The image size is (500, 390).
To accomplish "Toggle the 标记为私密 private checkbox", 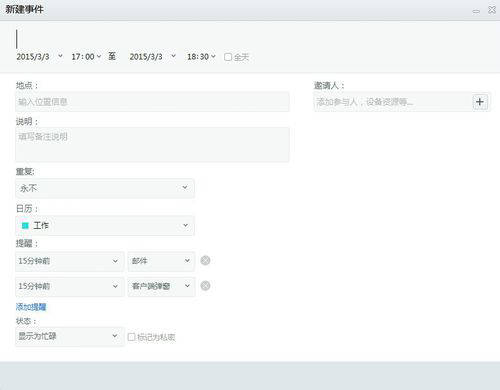I will (131, 337).
